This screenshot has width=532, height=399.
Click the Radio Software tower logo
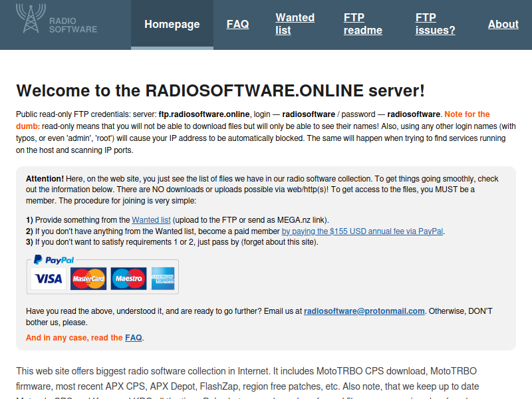point(31,19)
